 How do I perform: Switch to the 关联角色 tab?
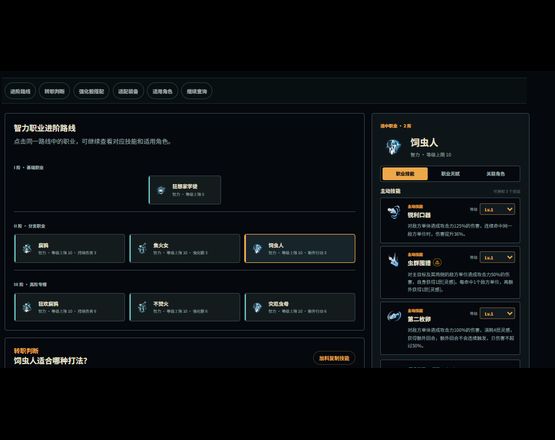[x=495, y=174]
